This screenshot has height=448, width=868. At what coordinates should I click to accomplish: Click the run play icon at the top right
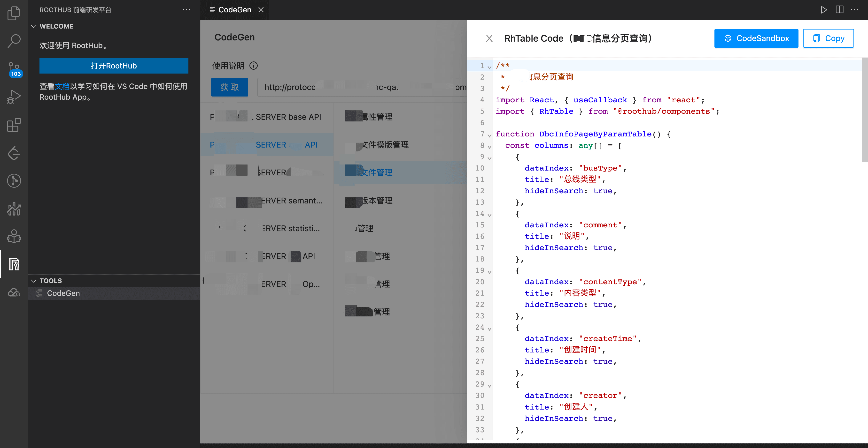(824, 10)
